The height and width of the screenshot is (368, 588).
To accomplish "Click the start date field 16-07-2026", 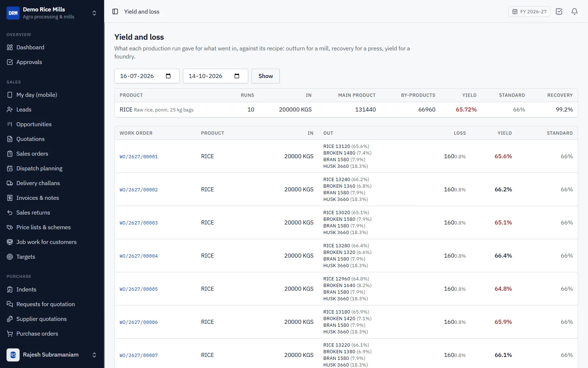I will click(x=147, y=76).
